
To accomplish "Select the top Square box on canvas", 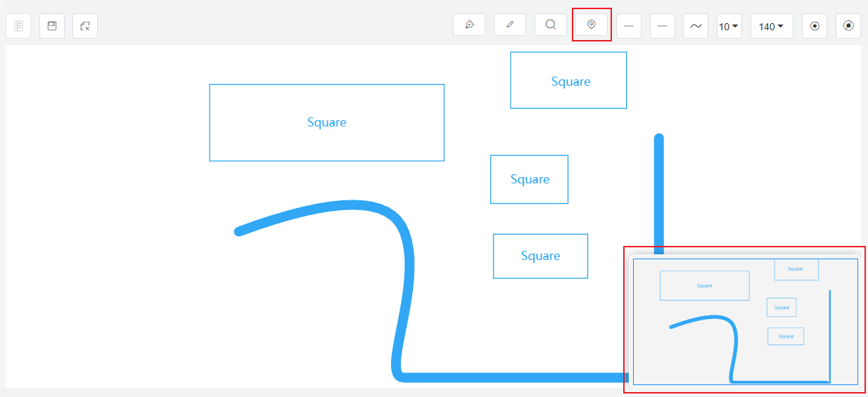I will 568,81.
